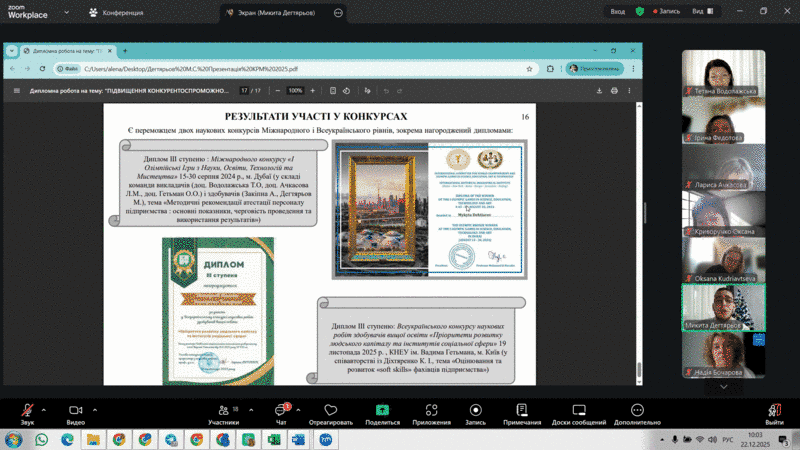Open the Чат chat panel
This screenshot has height=450, width=800.
[x=280, y=411]
